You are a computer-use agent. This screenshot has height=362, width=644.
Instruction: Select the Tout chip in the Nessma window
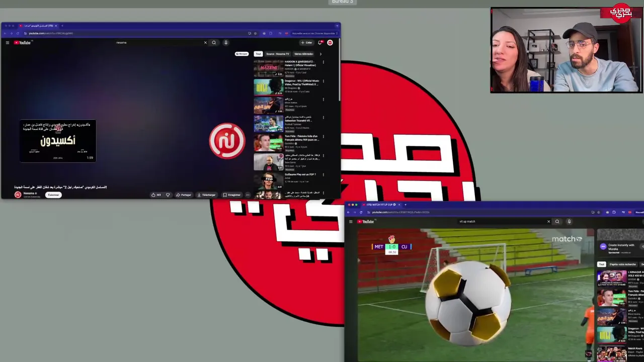[x=258, y=54]
